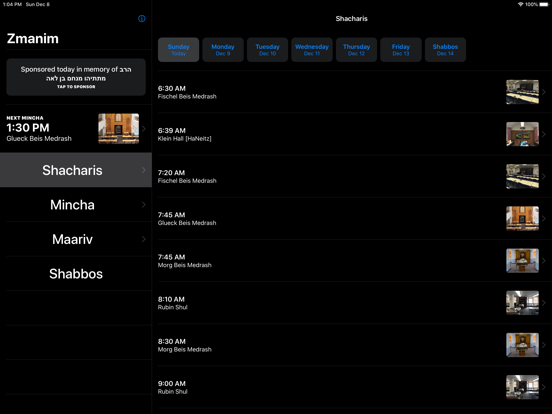The width and height of the screenshot is (552, 414).
Task: Select the 6:30 AM time text
Action: pyautogui.click(x=171, y=88)
